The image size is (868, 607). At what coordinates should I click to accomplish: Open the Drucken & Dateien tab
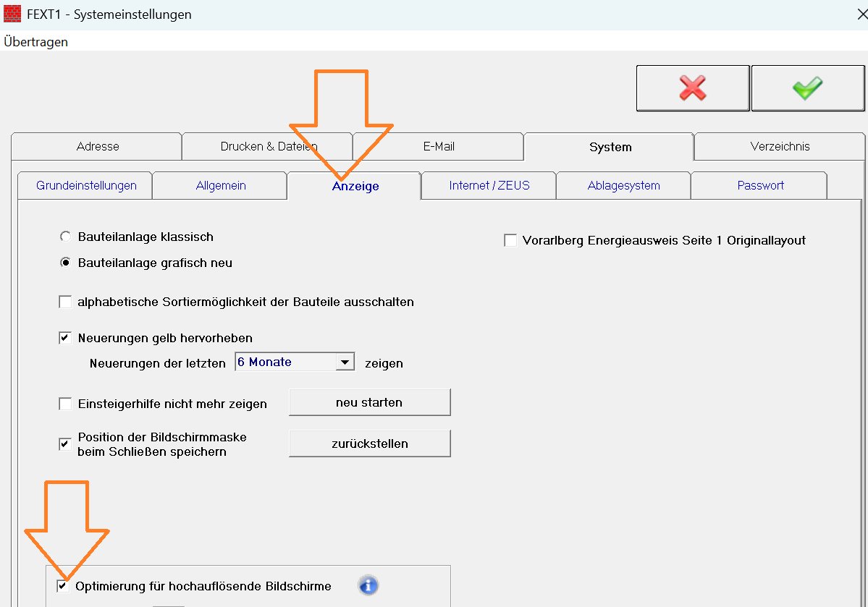click(267, 146)
